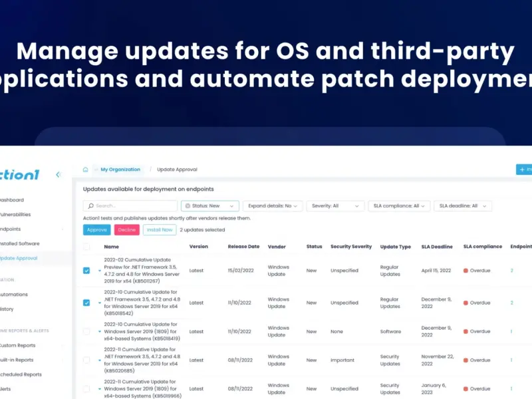Open Vulnerabilities in the sidebar

[15, 214]
